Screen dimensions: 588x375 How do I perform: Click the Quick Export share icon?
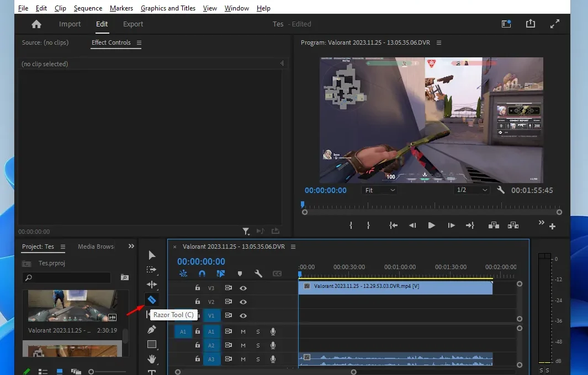tap(530, 24)
